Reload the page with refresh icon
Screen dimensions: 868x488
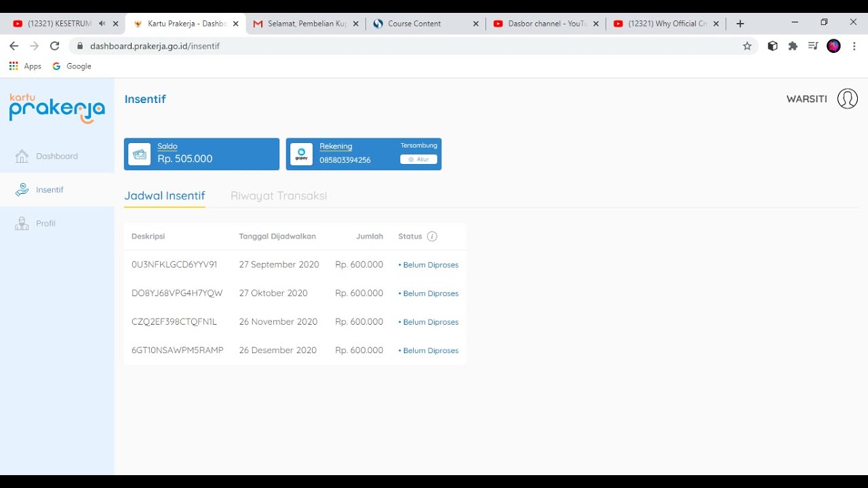click(x=55, y=46)
